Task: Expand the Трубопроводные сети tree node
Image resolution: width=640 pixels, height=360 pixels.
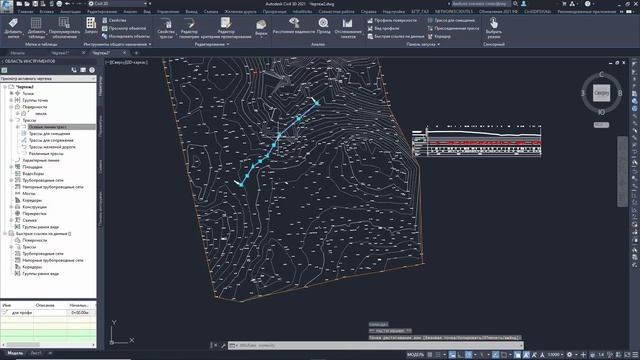Action: [x=11, y=180]
